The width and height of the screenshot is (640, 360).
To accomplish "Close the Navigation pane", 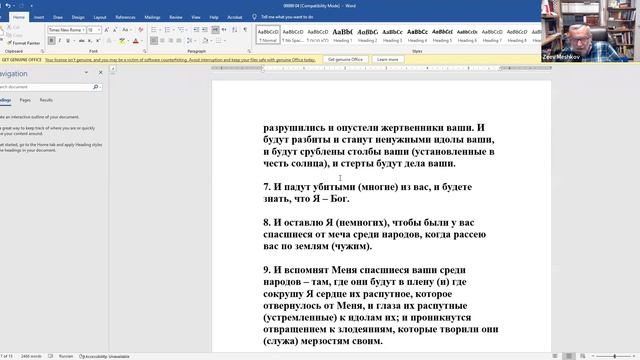I will pos(100,73).
